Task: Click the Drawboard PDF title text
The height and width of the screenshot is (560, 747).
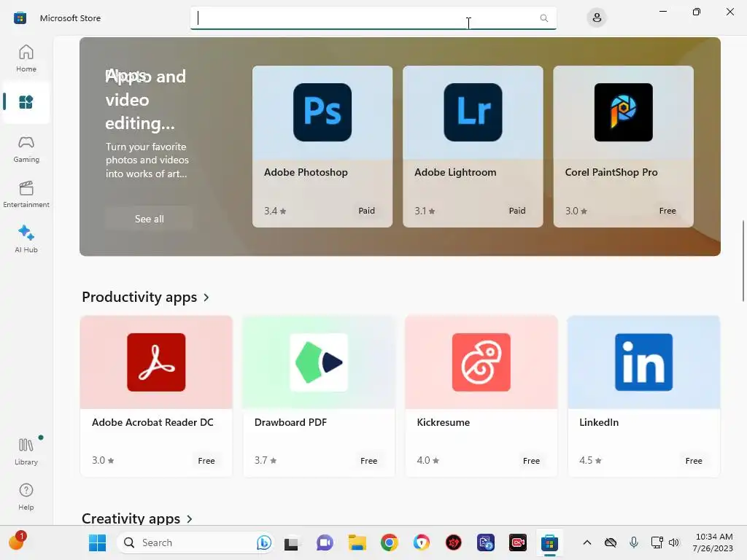Action: click(290, 422)
